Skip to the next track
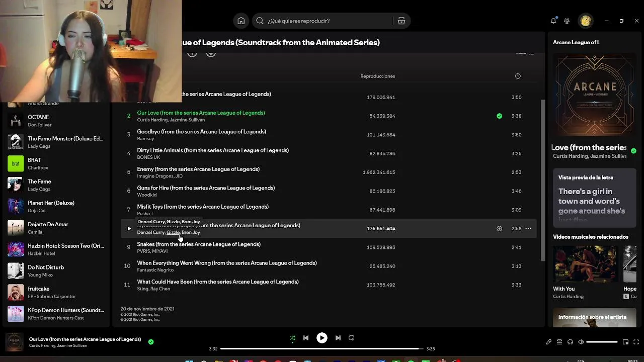Viewport: 644px width, 362px height. pyautogui.click(x=338, y=338)
